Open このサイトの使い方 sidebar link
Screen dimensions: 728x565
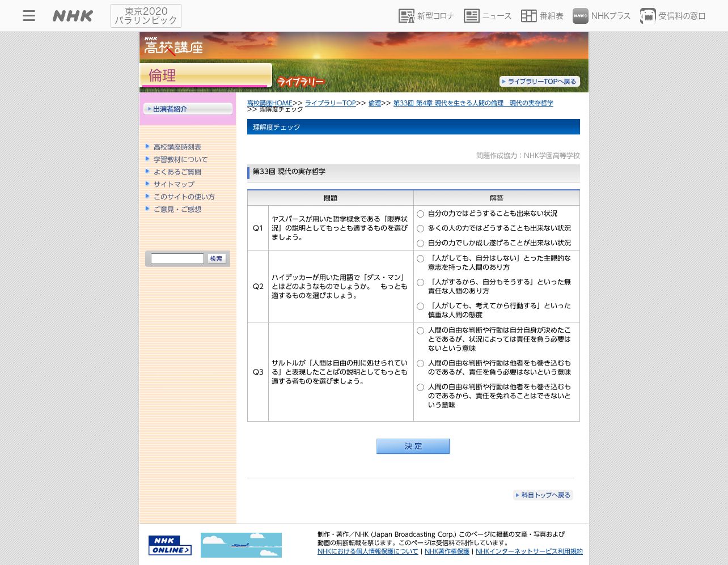point(184,197)
